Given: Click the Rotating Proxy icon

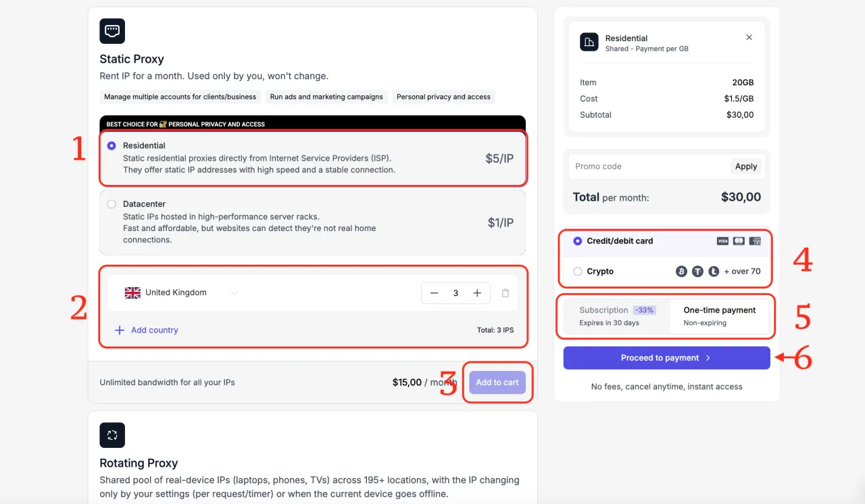Looking at the screenshot, I should pos(112,435).
